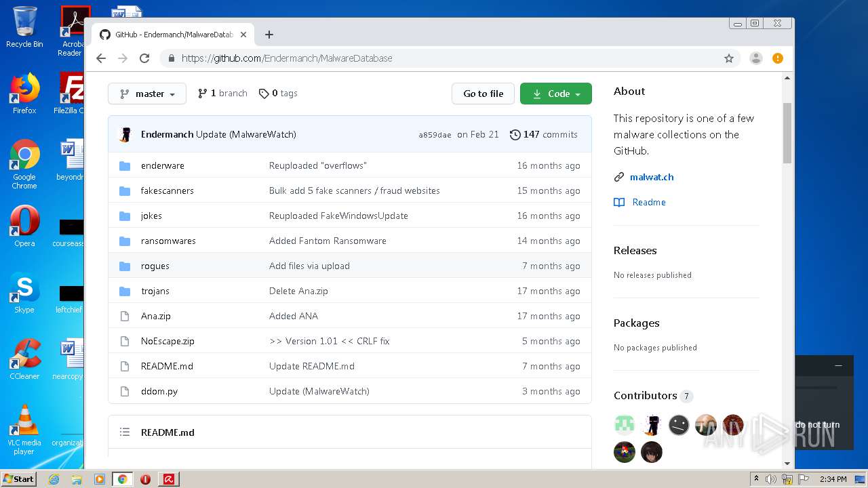
Task: Open the rogues folder link
Action: tap(155, 266)
